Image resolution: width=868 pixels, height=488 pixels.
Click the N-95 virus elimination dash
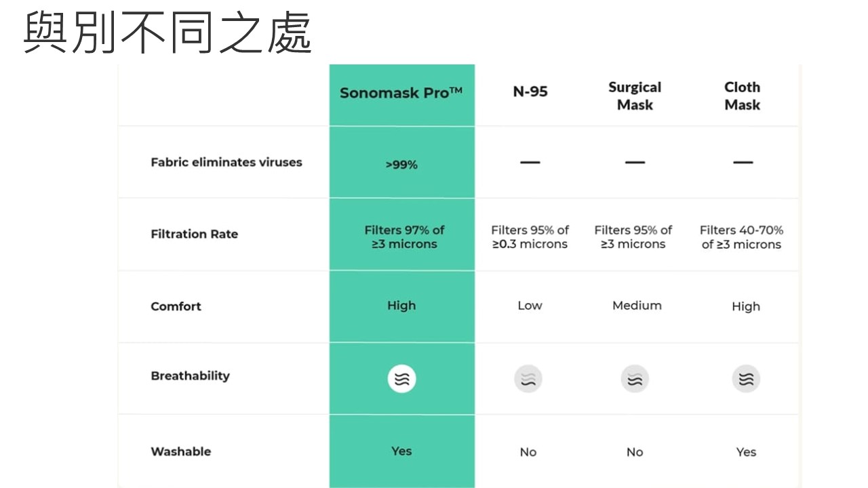(x=530, y=163)
